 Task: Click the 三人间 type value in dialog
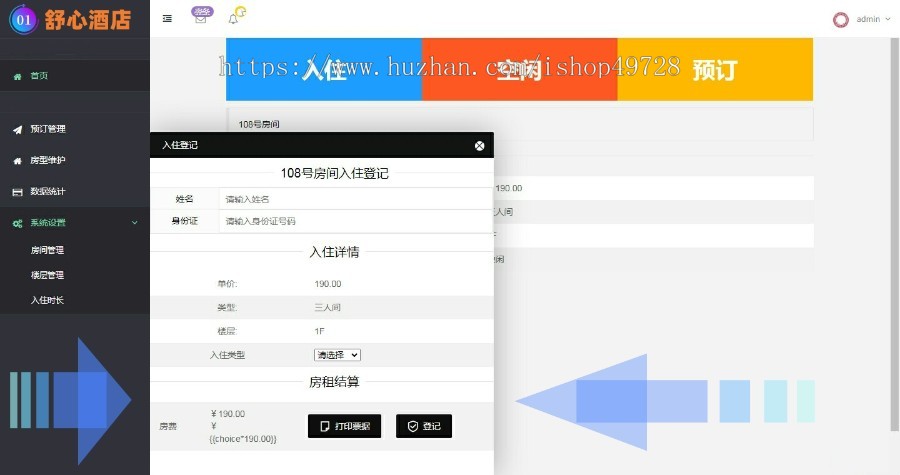tap(327, 307)
